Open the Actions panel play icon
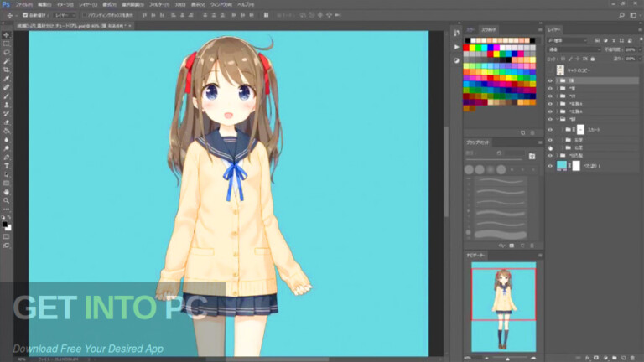The height and width of the screenshot is (362, 644). (457, 47)
